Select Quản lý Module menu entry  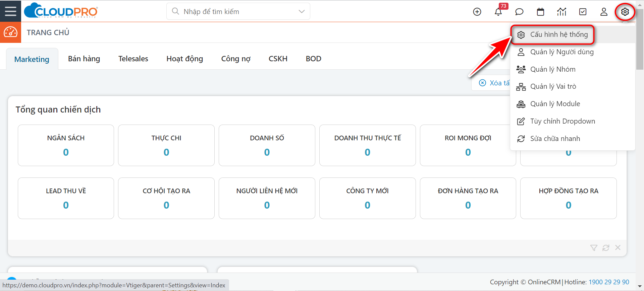pos(573,104)
